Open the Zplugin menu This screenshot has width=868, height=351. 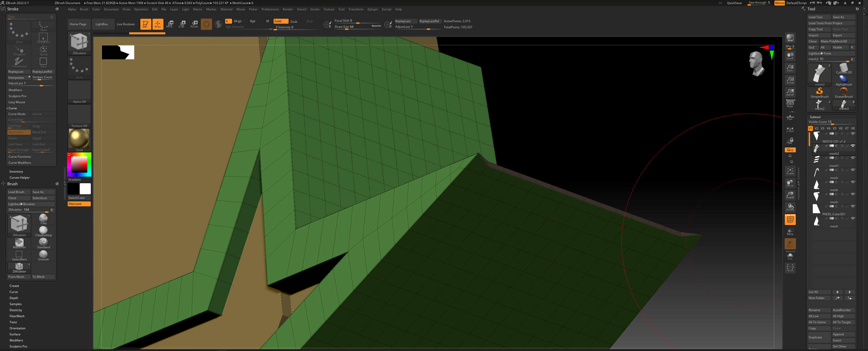(x=372, y=9)
